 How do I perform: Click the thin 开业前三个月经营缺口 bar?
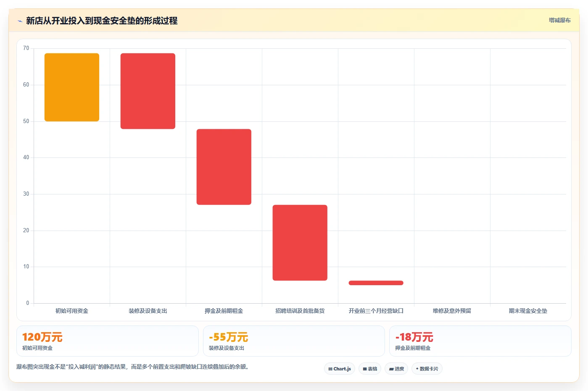click(x=376, y=283)
